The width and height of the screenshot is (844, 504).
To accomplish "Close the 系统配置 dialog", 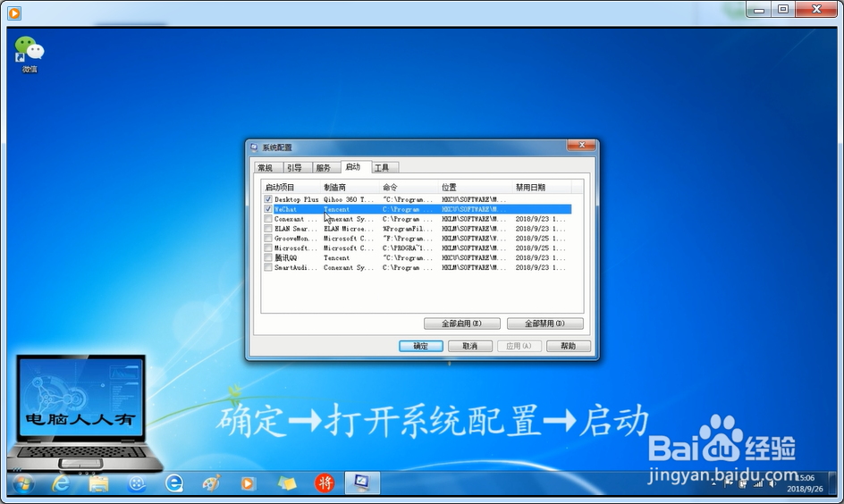I will 581,145.
